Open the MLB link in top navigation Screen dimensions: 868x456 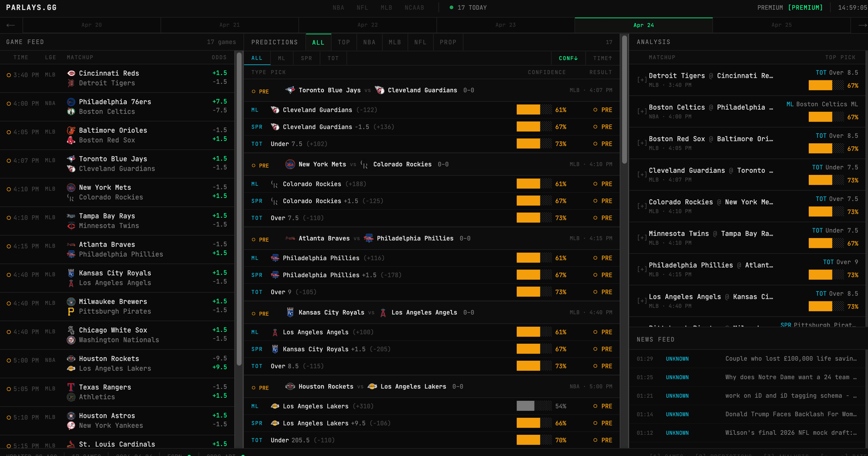(386, 8)
